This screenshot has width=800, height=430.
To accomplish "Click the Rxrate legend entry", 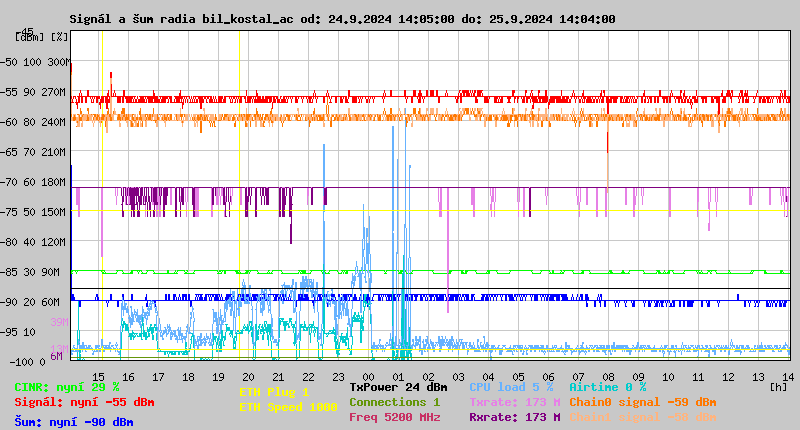I will pyautogui.click(x=514, y=417).
